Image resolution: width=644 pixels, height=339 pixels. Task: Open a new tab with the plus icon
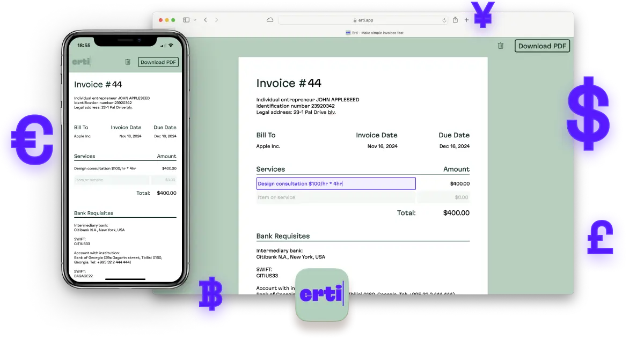pyautogui.click(x=466, y=20)
